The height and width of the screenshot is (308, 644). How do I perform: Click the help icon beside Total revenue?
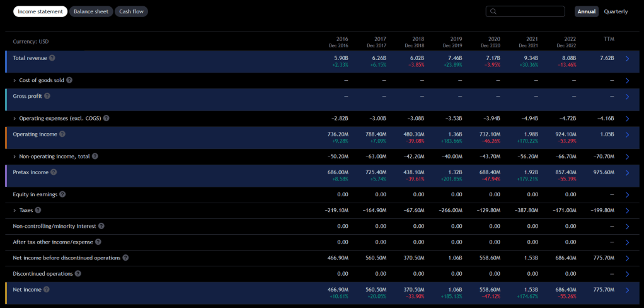coord(52,58)
